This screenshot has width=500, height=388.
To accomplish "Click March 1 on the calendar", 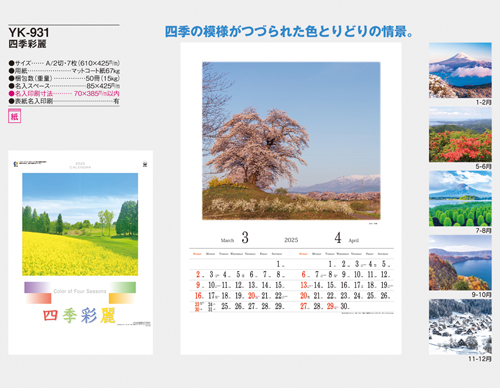I will pos(278,264).
